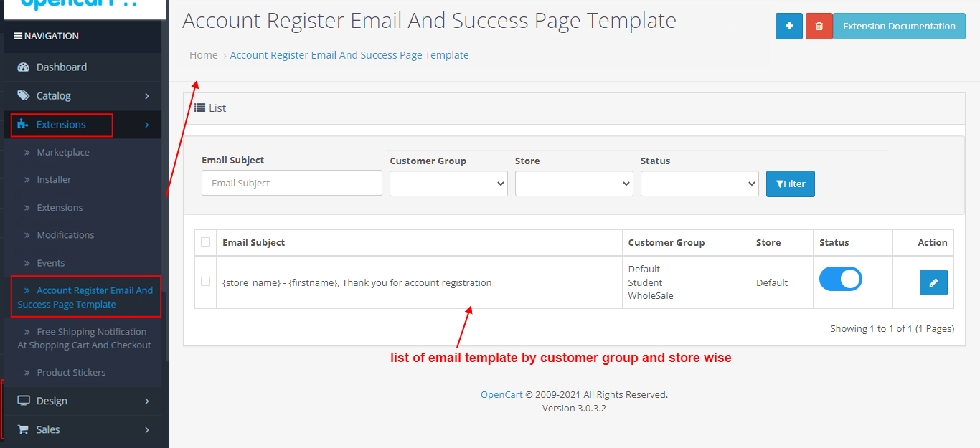Image resolution: width=980 pixels, height=448 pixels.
Task: Toggle the Status switch for the email template
Action: [840, 280]
